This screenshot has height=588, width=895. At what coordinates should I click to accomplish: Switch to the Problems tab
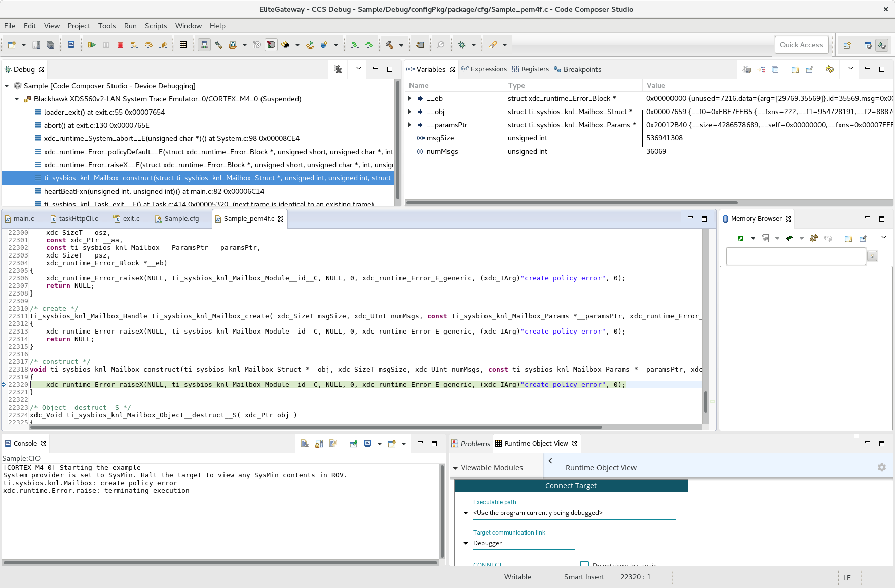coord(470,444)
